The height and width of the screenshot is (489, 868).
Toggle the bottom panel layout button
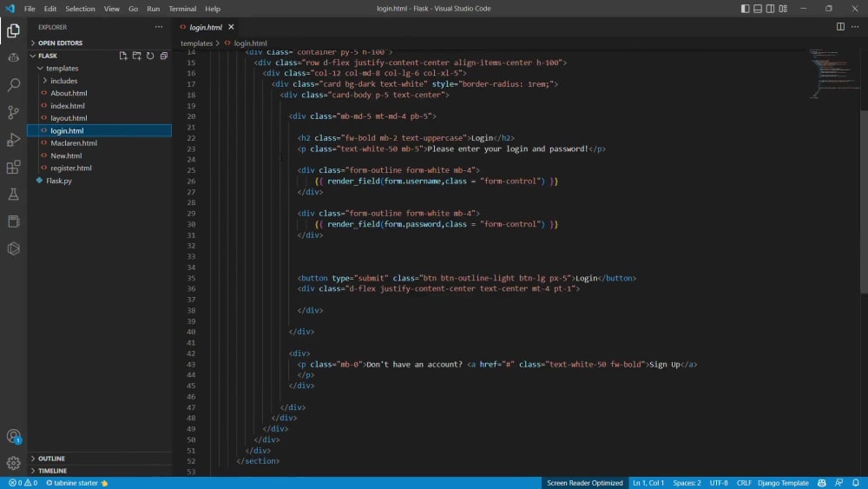[758, 9]
